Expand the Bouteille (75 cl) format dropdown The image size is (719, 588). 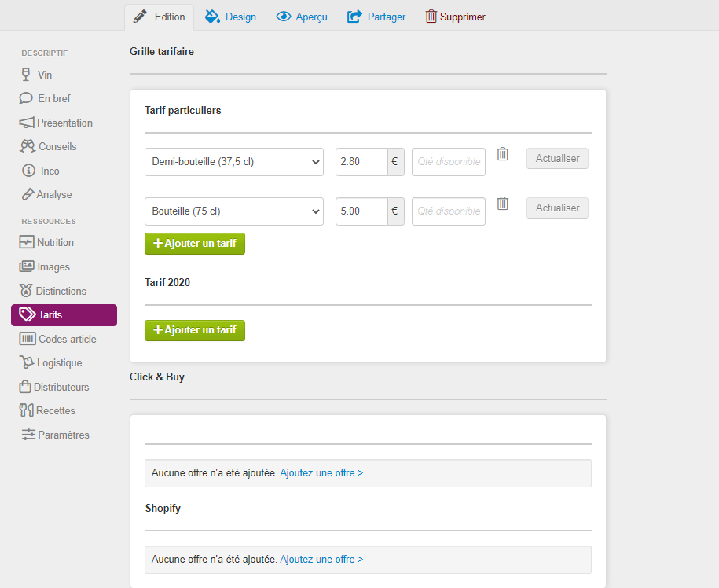pos(234,211)
